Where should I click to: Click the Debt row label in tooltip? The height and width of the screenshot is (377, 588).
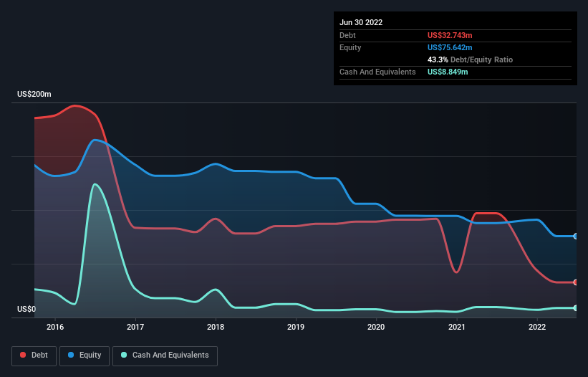[347, 35]
